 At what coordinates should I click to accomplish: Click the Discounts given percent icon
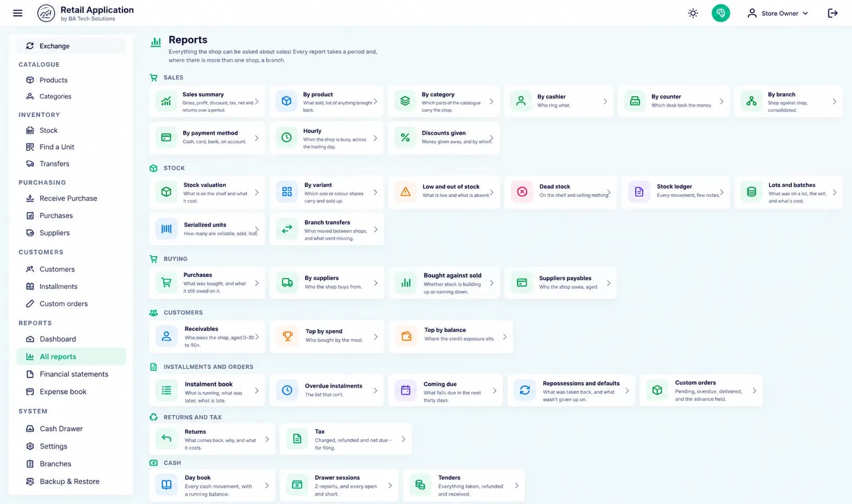tap(405, 138)
